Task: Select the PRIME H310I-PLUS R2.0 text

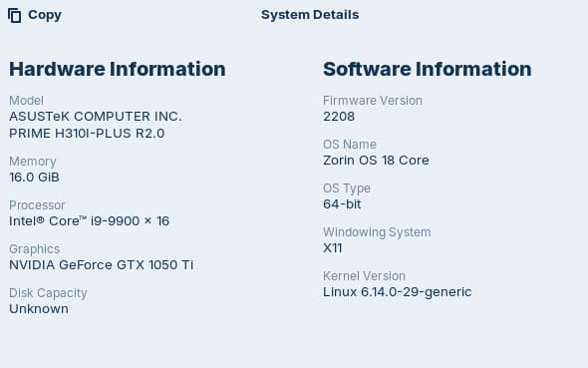Action: tap(87, 134)
